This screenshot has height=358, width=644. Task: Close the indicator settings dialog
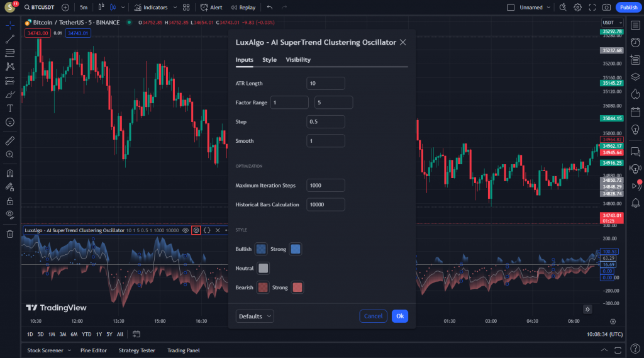[x=403, y=42]
